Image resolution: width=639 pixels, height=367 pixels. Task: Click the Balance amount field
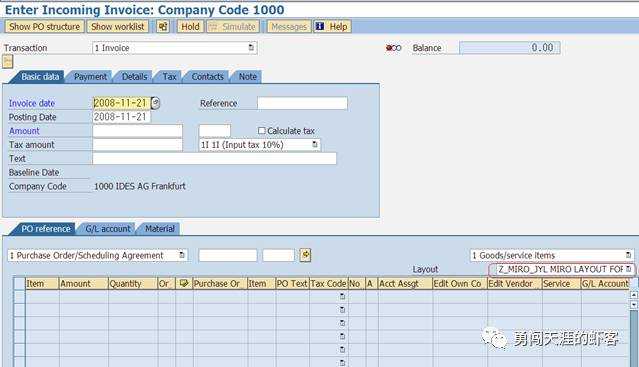click(510, 48)
